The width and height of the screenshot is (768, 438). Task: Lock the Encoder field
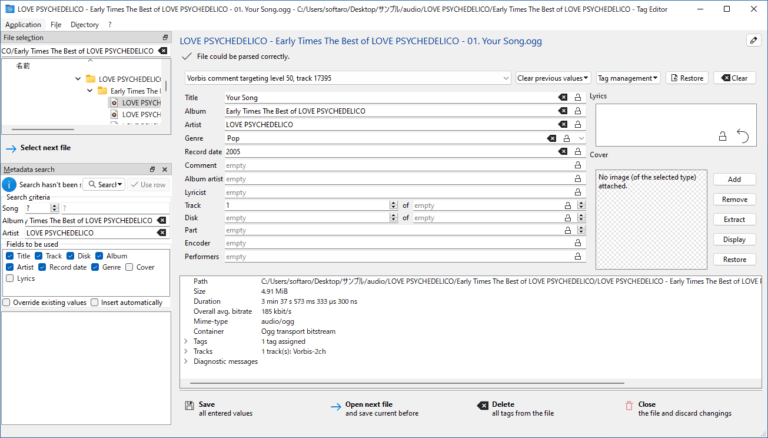pos(578,243)
